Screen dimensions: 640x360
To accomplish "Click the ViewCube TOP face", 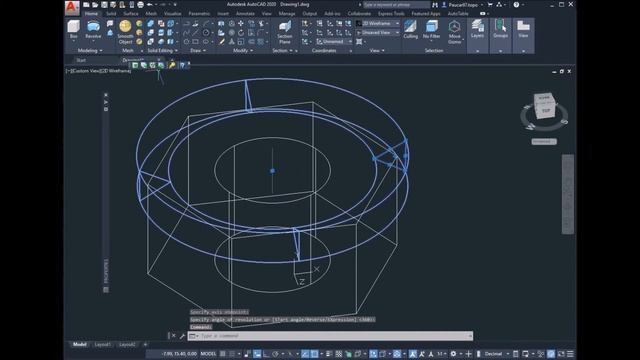I will pyautogui.click(x=546, y=110).
